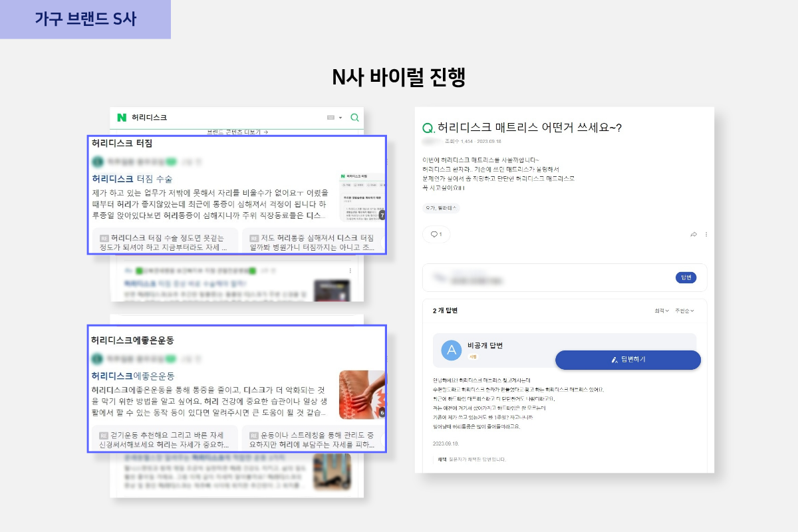The width and height of the screenshot is (798, 532).
Task: Click the question title 허리디스크 매트리스 어떤거 쓰세요
Action: pos(529,128)
